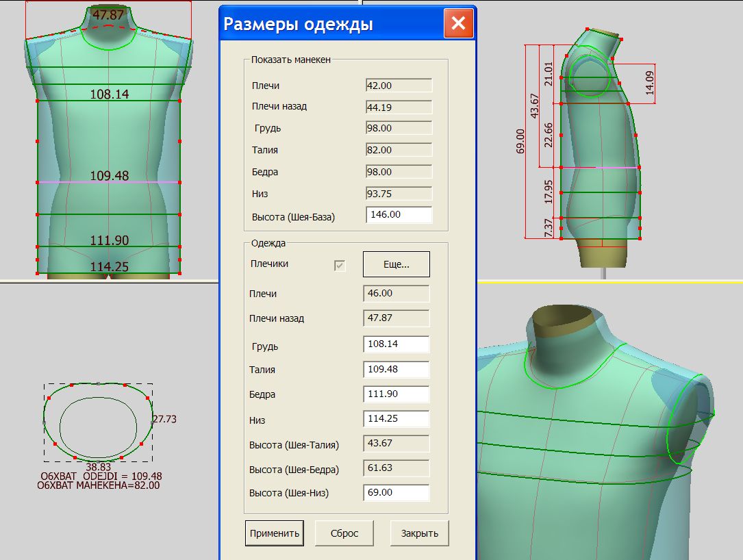Click the 69.00 total height dimension in side view

(520, 141)
